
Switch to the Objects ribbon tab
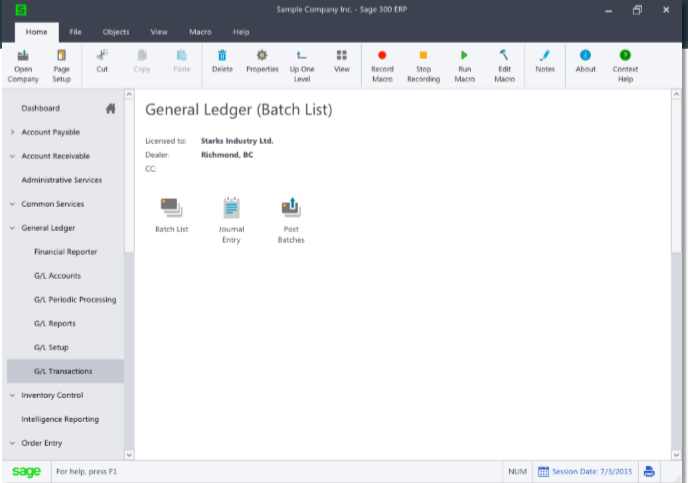point(116,32)
